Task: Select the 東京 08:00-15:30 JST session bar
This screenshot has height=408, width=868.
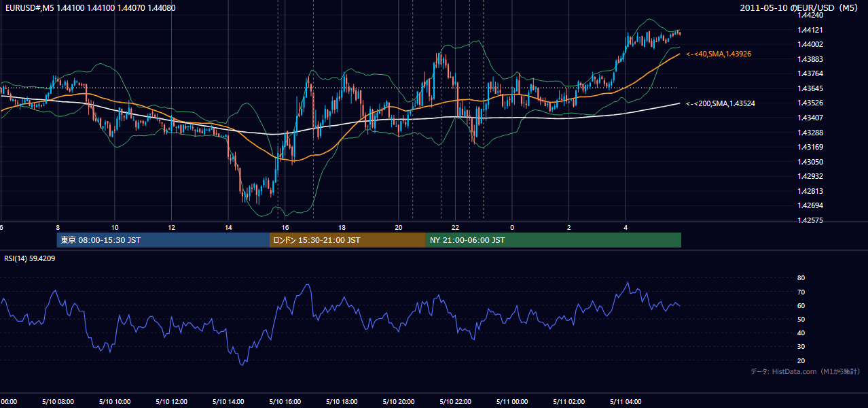Action: click(x=163, y=240)
